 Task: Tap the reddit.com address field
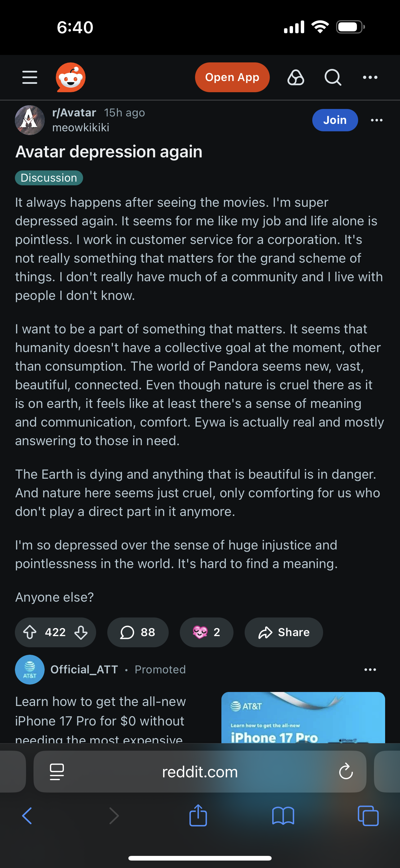200,772
